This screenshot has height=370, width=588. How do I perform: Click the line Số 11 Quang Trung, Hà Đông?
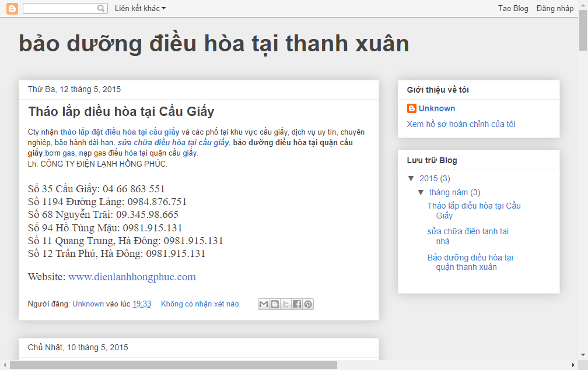point(125,241)
